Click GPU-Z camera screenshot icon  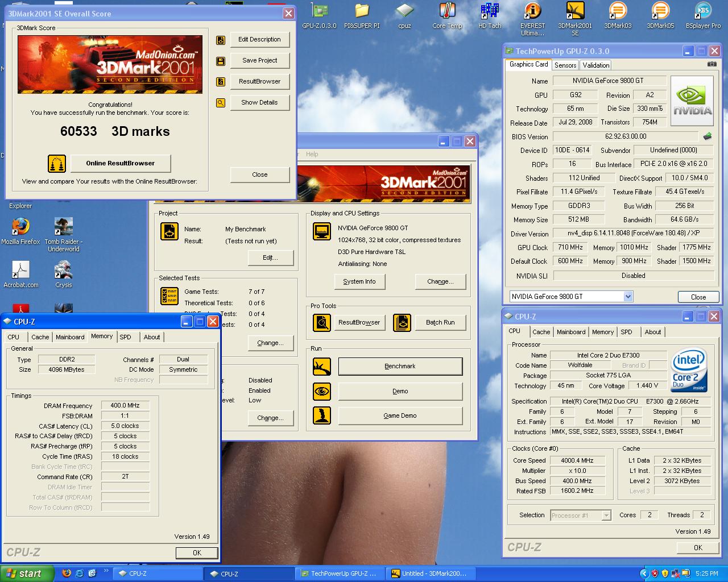(712, 64)
